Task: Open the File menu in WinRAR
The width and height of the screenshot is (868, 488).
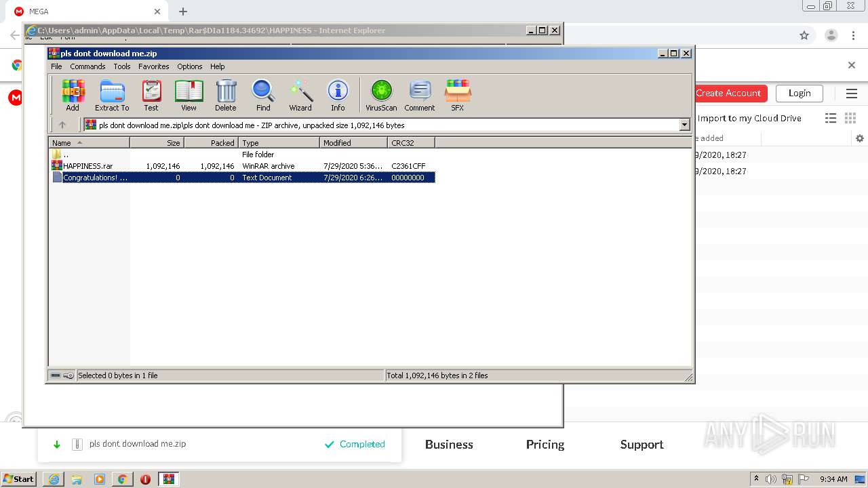Action: pos(56,66)
